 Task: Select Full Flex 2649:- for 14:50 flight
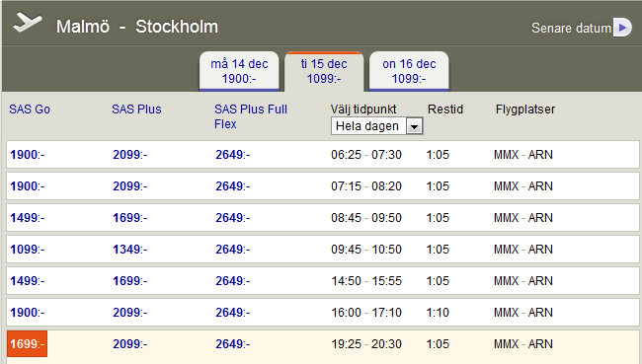point(232,280)
